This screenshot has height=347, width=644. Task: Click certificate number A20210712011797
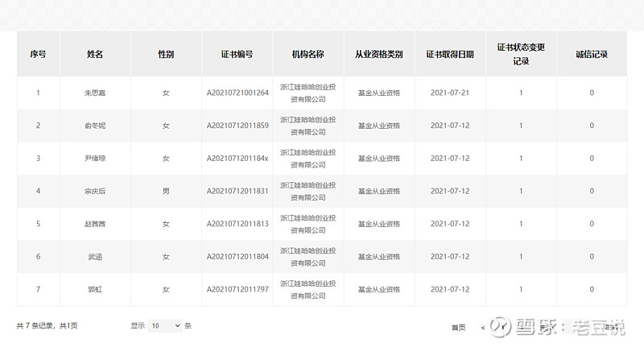(x=237, y=290)
